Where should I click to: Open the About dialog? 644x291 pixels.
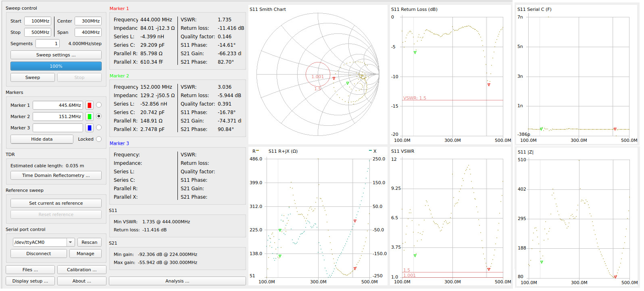pos(82,281)
